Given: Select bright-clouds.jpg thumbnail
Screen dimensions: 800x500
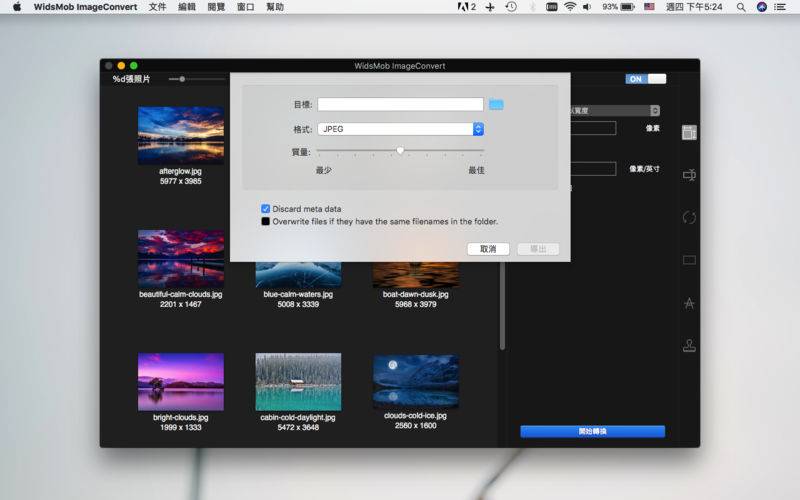Looking at the screenshot, I should pyautogui.click(x=181, y=382).
